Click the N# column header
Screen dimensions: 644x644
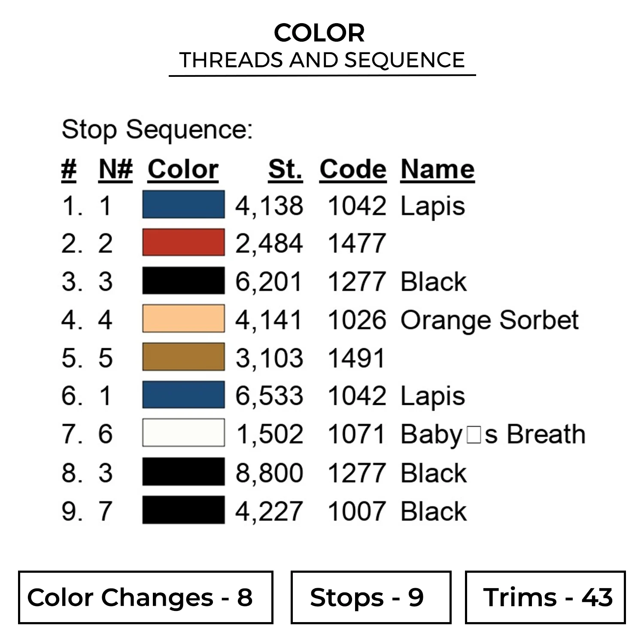click(x=115, y=169)
